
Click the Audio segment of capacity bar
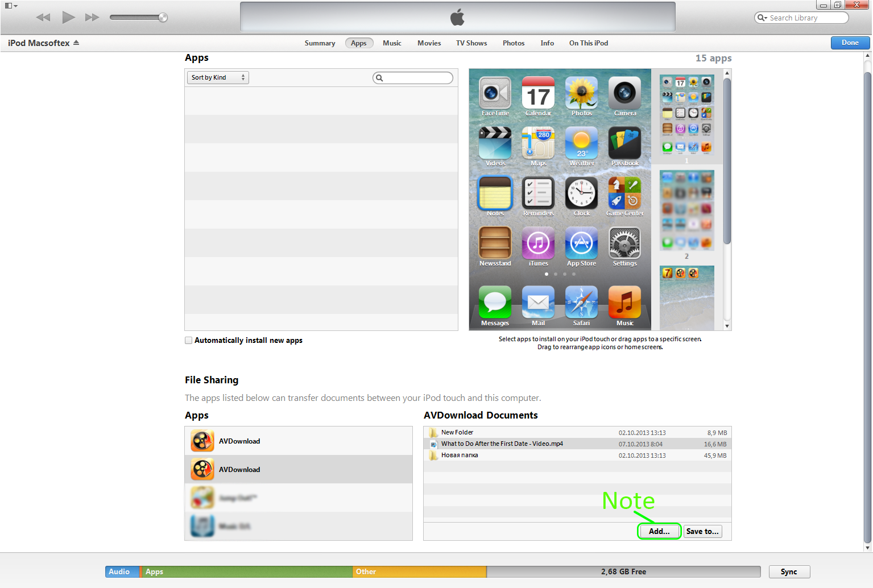[x=122, y=572]
